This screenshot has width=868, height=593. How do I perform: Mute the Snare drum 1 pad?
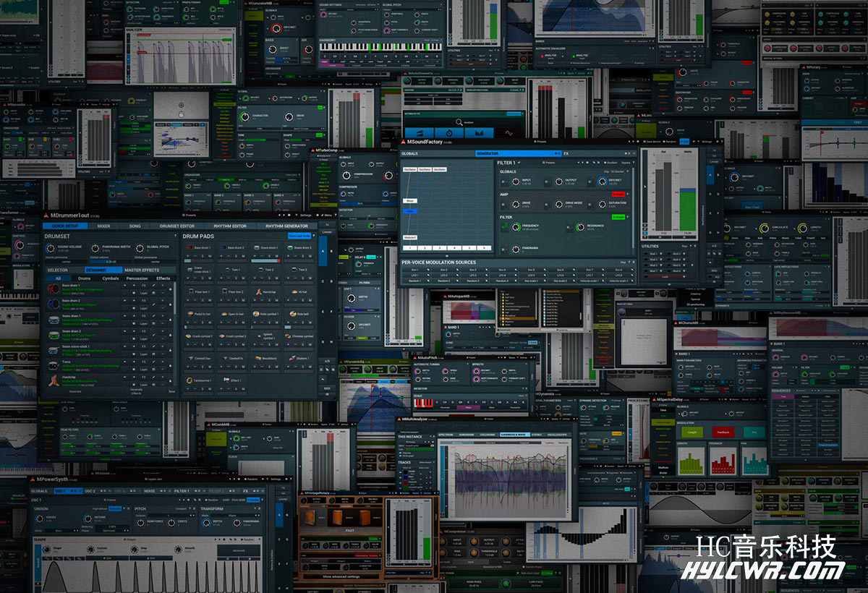click(276, 256)
